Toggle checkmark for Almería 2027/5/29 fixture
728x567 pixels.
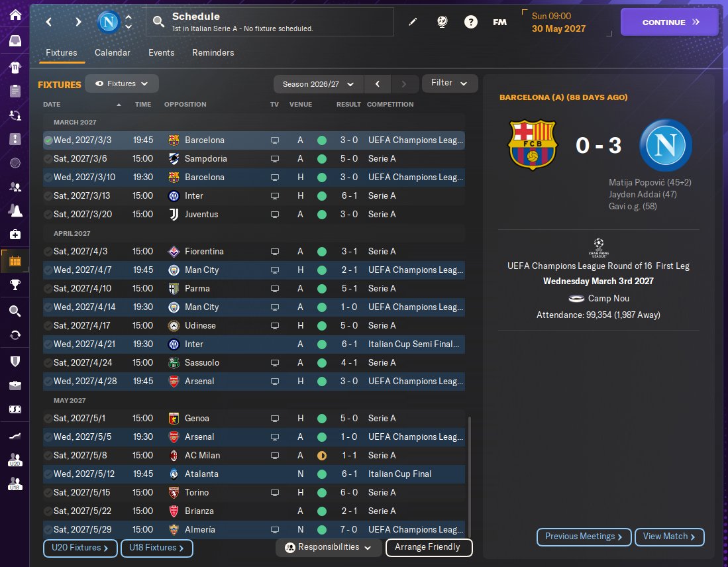48,530
